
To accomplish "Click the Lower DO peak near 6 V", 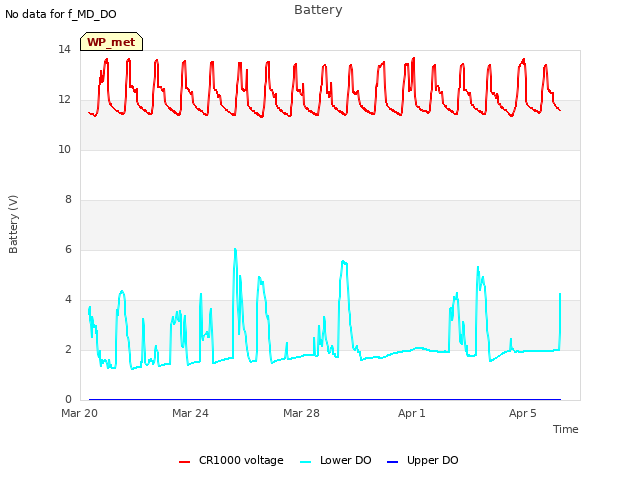I will 235,250.
